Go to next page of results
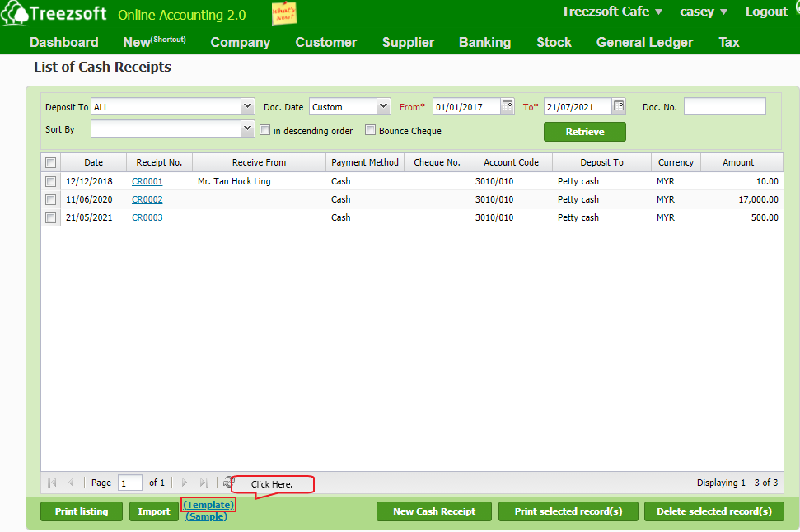This screenshot has width=800, height=532. pos(185,483)
